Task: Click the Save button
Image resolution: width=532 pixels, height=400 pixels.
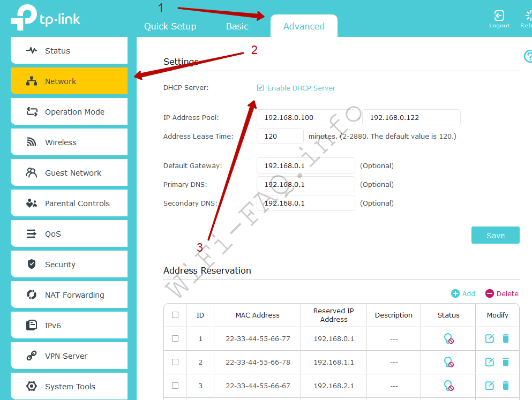Action: tap(495, 235)
